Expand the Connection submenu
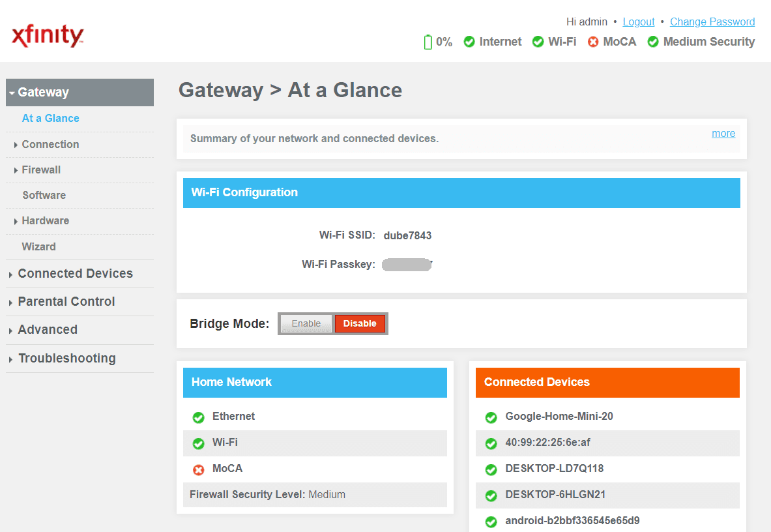The width and height of the screenshot is (771, 532). pos(50,144)
